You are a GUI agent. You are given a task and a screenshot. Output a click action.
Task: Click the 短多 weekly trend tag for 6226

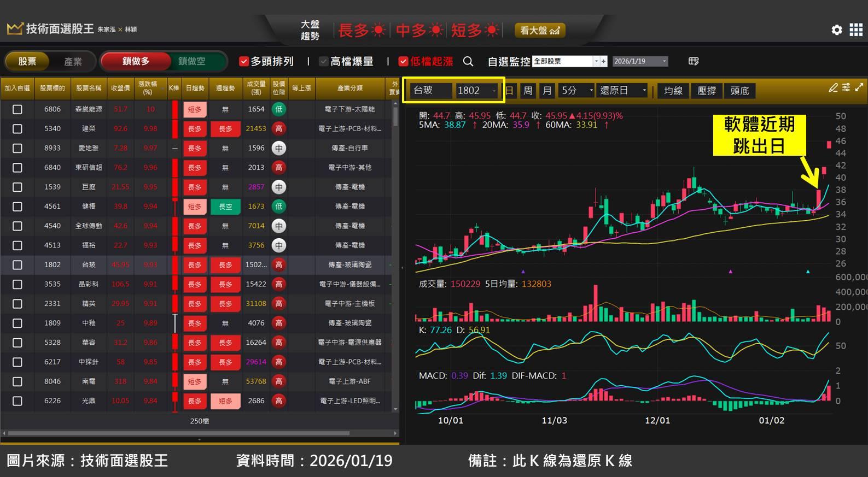coord(225,401)
